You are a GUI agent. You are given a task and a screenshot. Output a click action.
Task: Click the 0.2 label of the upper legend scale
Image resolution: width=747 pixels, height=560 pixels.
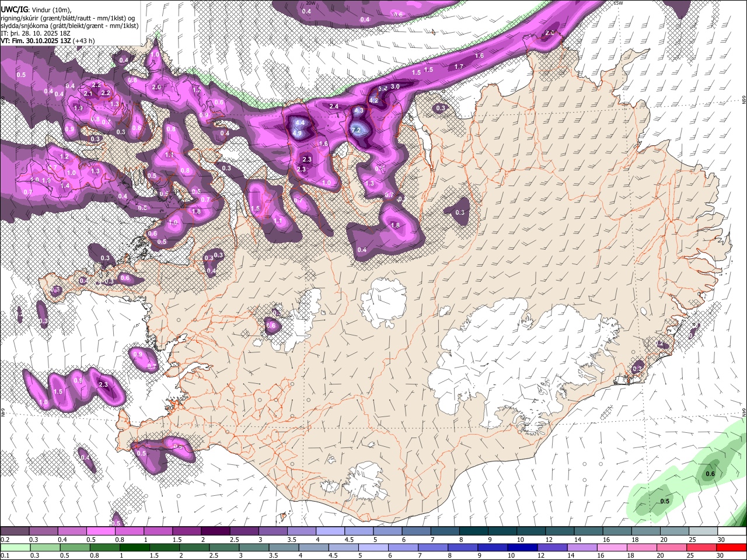tap(5, 540)
